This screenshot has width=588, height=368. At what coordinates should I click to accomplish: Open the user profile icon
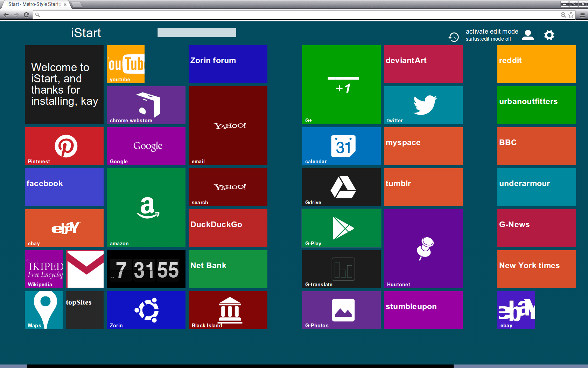[x=528, y=35]
